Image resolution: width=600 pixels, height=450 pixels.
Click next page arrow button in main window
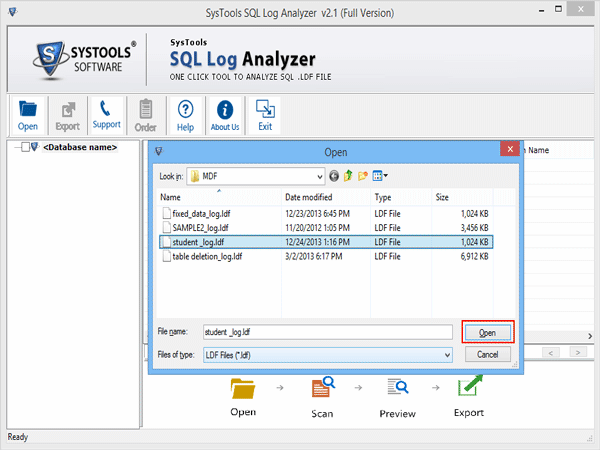[578, 352]
